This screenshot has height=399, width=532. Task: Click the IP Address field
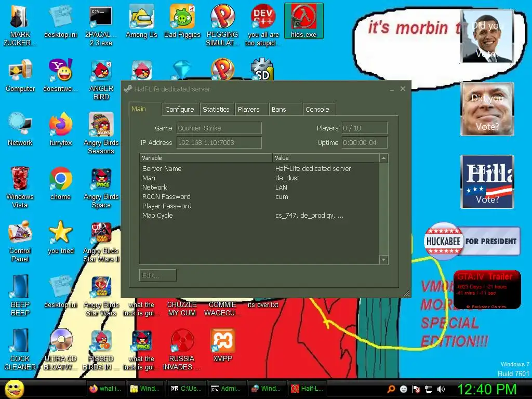point(219,142)
